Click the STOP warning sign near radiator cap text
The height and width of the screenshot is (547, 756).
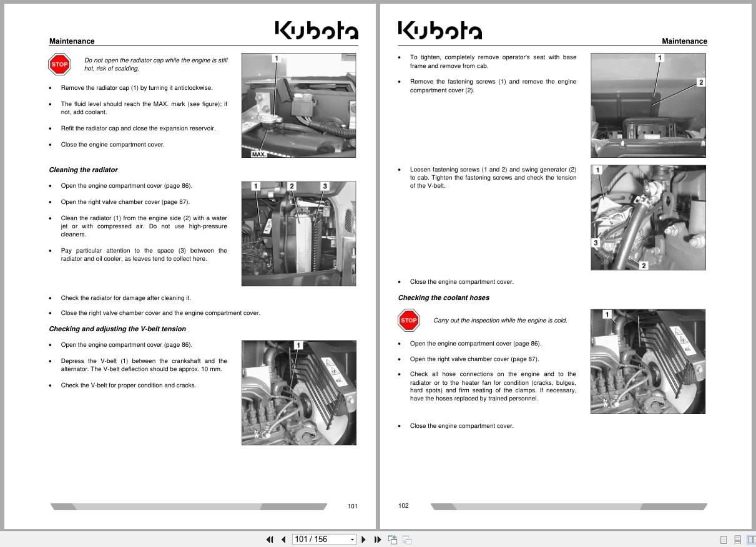[x=59, y=64]
